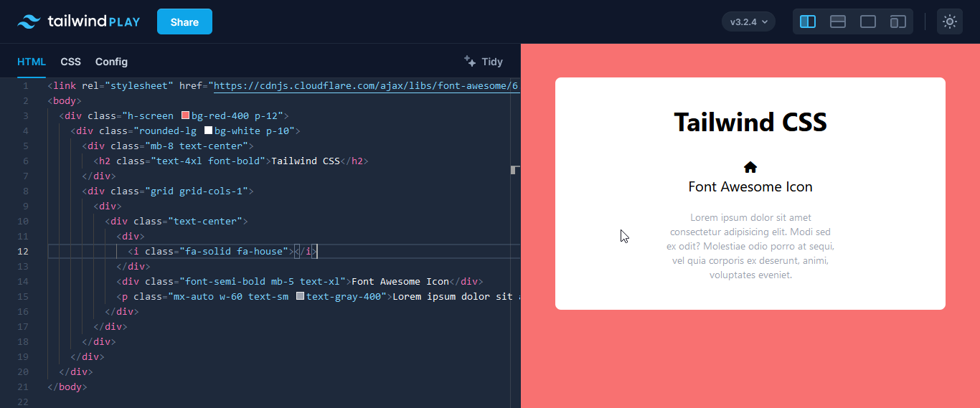This screenshot has height=408, width=980.
Task: Click the Share button
Action: click(184, 22)
